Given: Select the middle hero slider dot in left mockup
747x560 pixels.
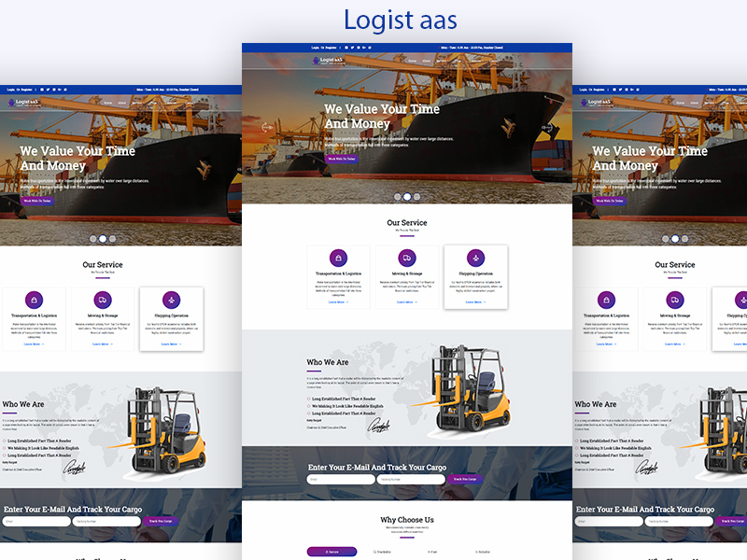Looking at the screenshot, I should pyautogui.click(x=103, y=239).
